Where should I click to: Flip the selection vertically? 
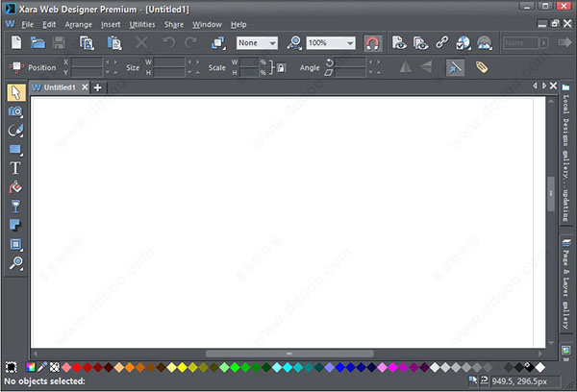pos(426,67)
